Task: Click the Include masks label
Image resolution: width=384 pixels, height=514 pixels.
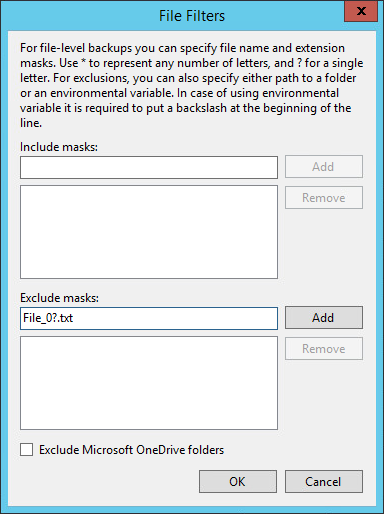Action: (59, 147)
